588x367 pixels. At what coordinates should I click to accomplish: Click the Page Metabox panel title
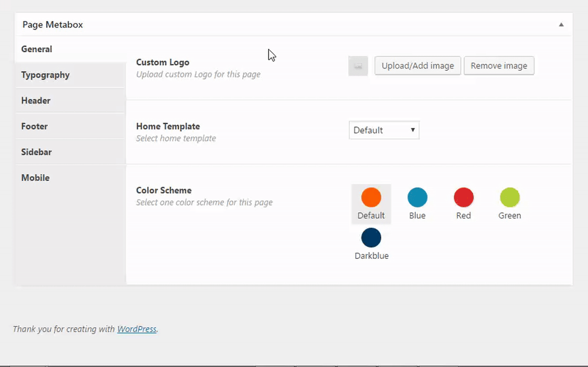point(52,25)
